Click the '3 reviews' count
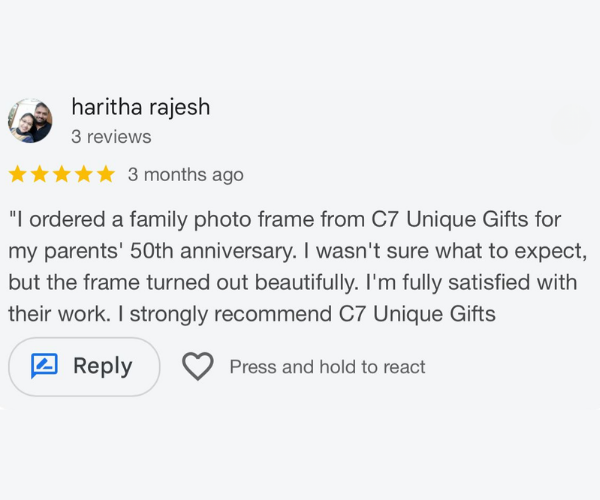 coord(111,137)
